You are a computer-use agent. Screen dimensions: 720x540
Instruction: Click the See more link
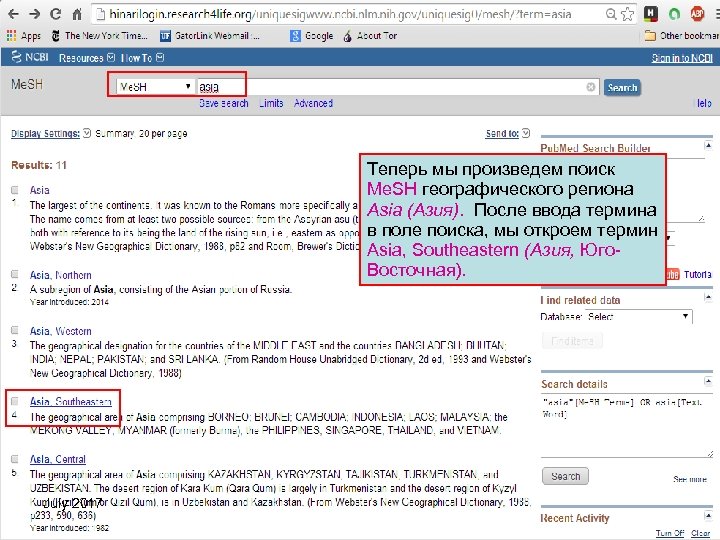tap(690, 479)
